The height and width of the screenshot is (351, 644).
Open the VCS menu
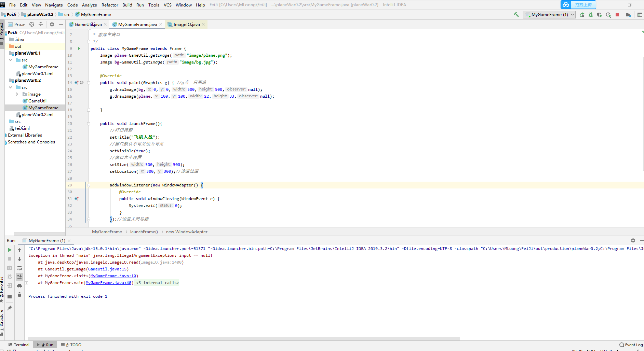click(x=167, y=5)
